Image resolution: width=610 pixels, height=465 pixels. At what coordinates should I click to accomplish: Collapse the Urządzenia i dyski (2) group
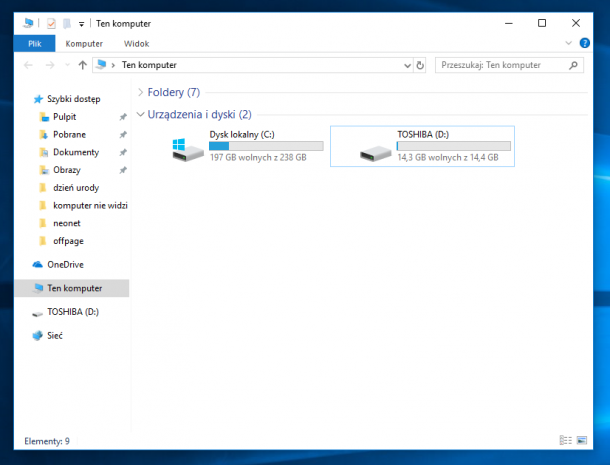coord(140,114)
